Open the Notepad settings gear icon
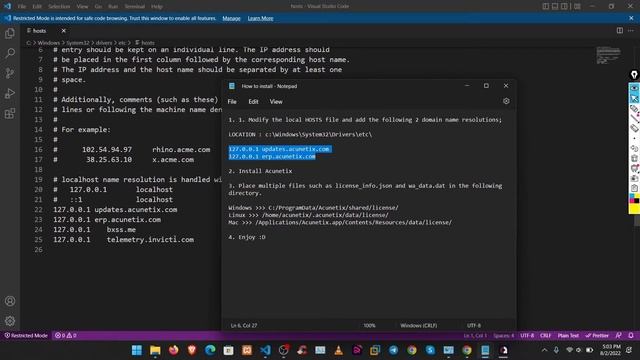The image size is (640, 360). pos(506,101)
